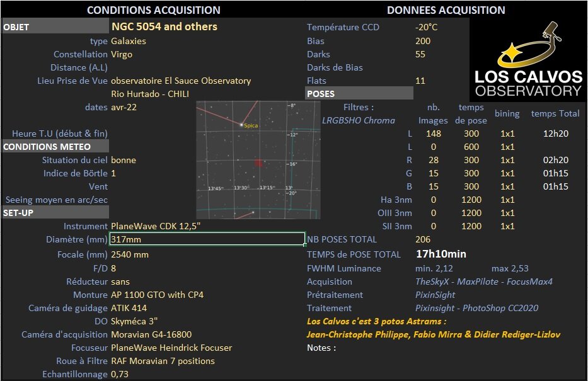Select the Flats value 11

(420, 81)
